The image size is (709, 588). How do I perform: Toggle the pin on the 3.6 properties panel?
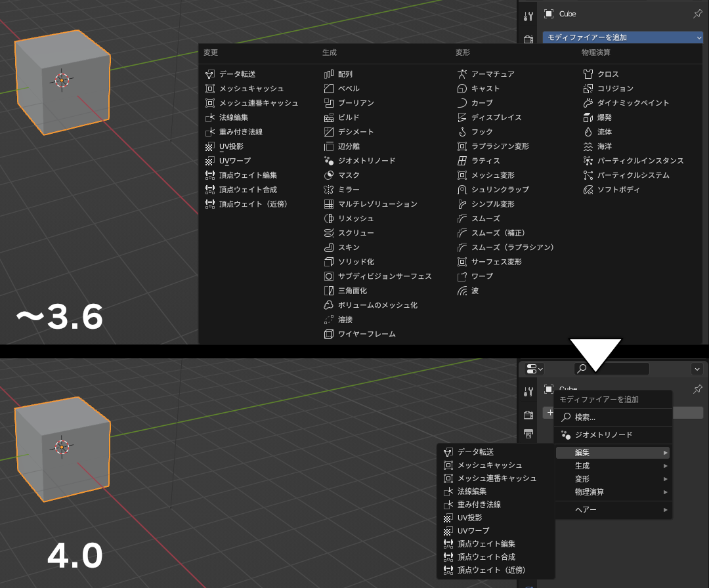pos(697,14)
